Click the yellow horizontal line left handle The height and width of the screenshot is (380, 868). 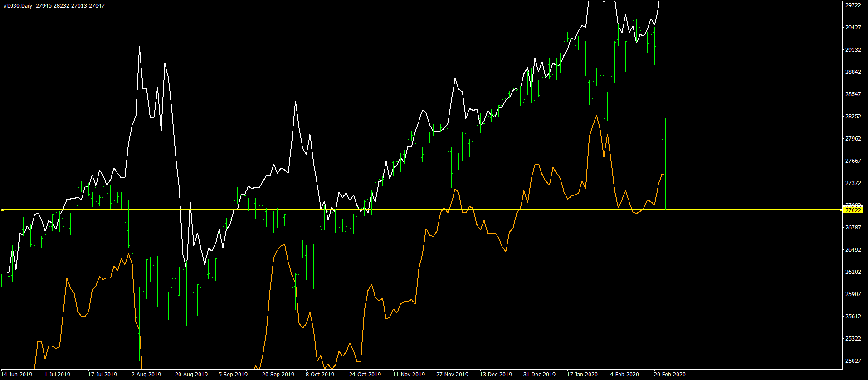tap(2, 210)
